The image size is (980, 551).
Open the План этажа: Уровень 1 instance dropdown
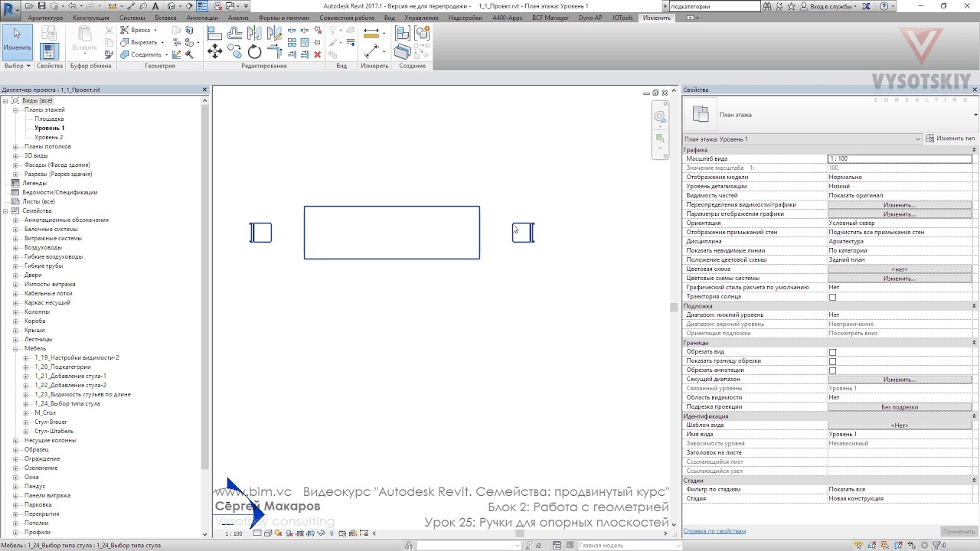coord(802,139)
